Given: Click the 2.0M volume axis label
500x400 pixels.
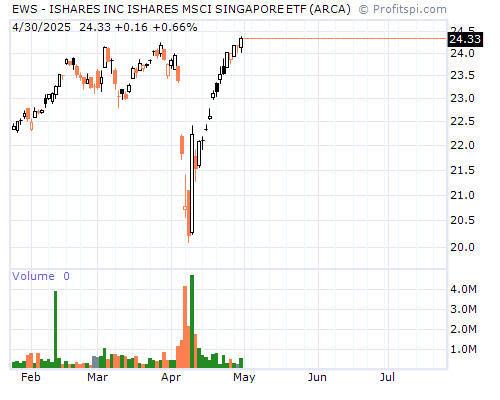Looking at the screenshot, I should [463, 329].
